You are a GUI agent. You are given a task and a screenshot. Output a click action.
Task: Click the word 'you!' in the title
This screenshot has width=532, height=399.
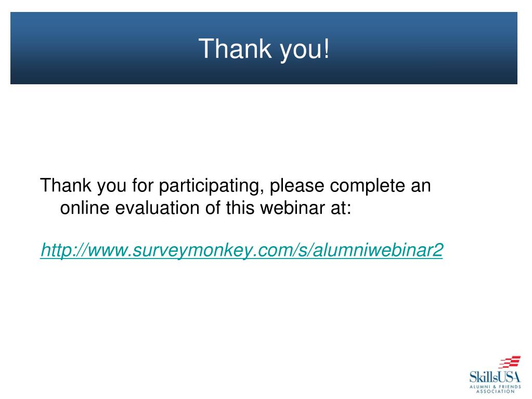304,49
